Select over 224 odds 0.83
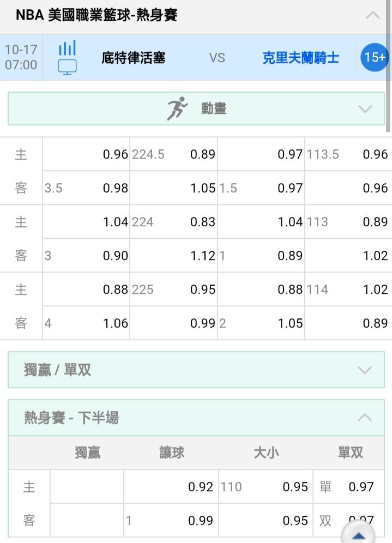This screenshot has height=543, width=392. pos(174,222)
